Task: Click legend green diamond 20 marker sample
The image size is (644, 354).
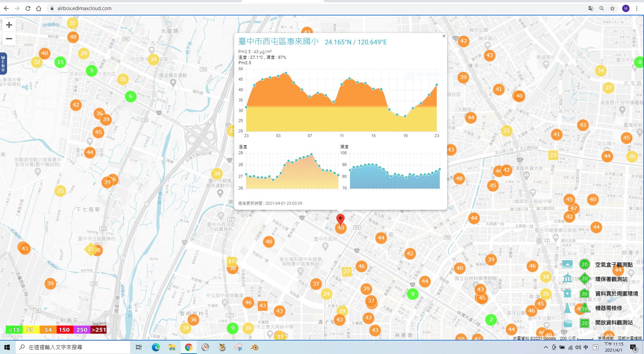Action: tap(585, 279)
